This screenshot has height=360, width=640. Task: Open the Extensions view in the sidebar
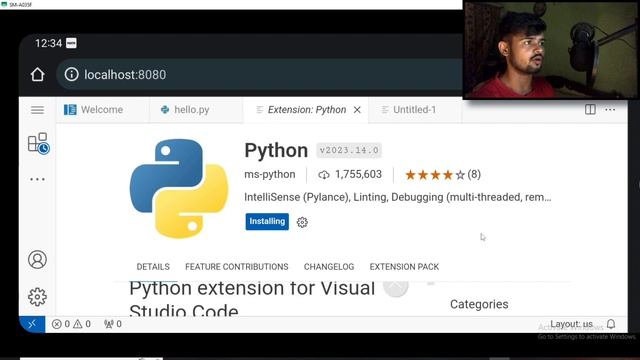38,143
